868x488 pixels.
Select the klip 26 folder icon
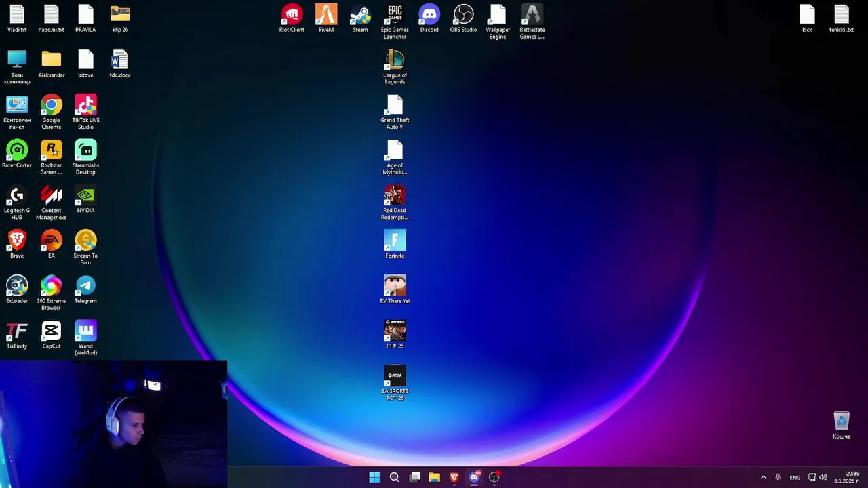pos(120,19)
